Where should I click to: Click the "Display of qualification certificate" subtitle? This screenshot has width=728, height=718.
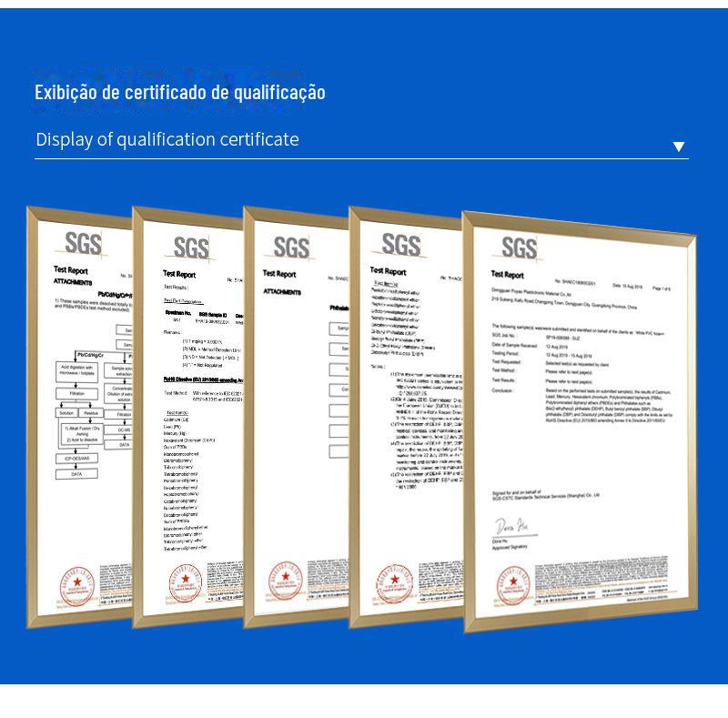[x=167, y=139]
